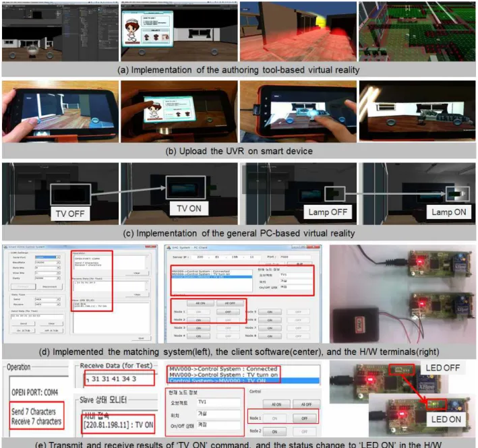Click H/W terminals photo in row (d)

(x=402, y=294)
